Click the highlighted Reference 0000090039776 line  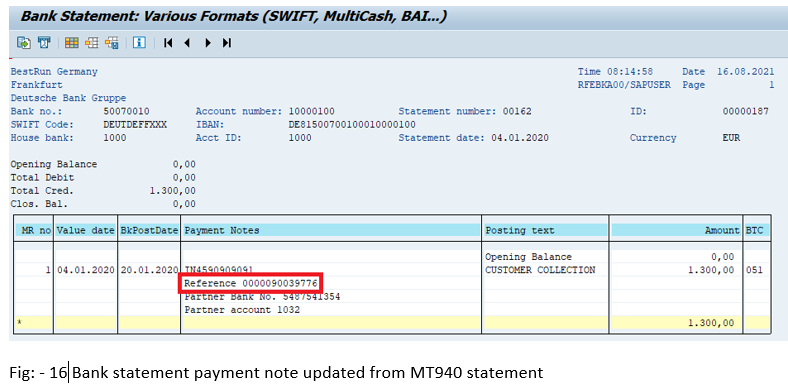tap(251, 283)
